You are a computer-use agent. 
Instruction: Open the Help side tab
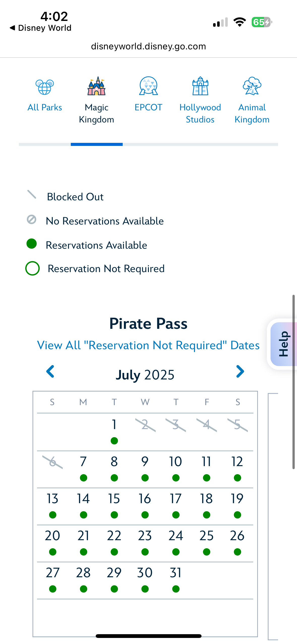point(283,344)
